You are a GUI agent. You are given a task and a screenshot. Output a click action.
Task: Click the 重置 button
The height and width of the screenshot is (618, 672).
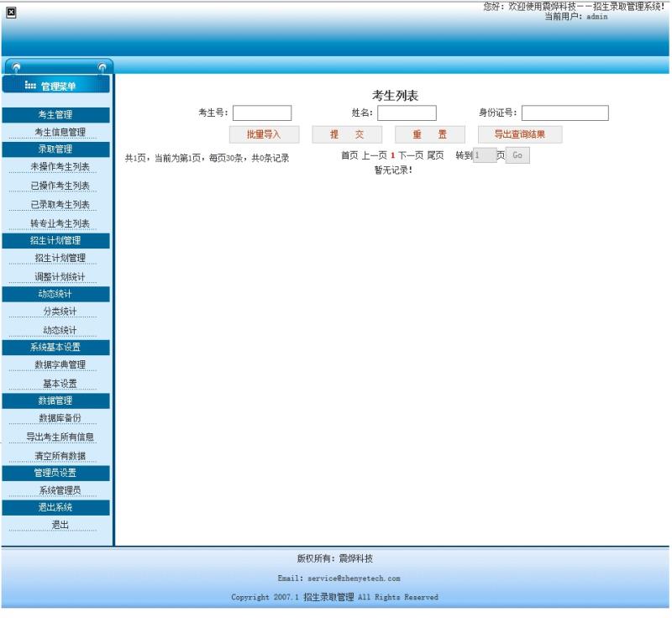429,134
